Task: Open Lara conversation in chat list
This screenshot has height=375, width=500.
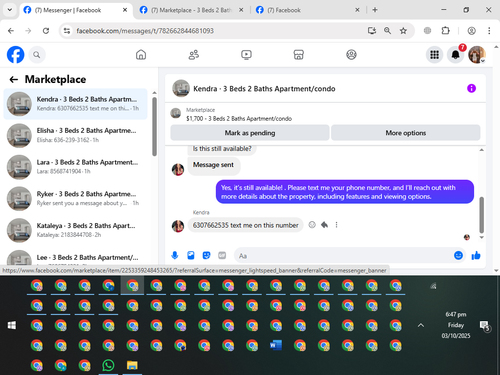Action: click(x=76, y=167)
